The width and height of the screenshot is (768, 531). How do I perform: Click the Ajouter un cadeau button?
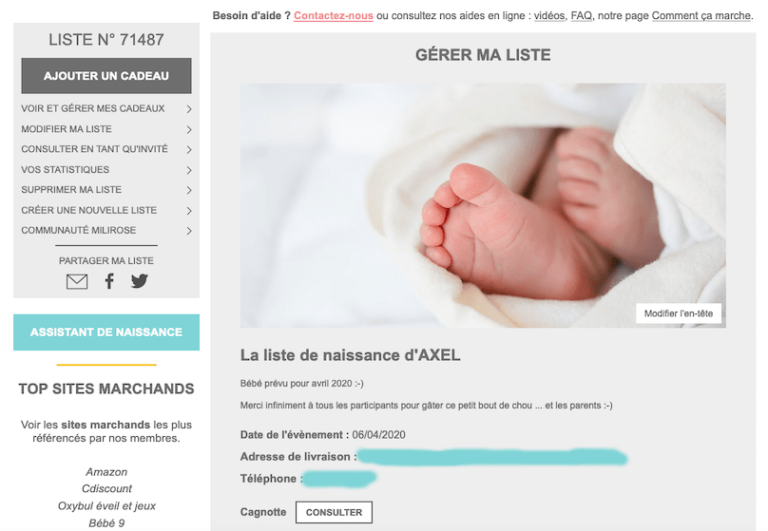[x=106, y=76]
